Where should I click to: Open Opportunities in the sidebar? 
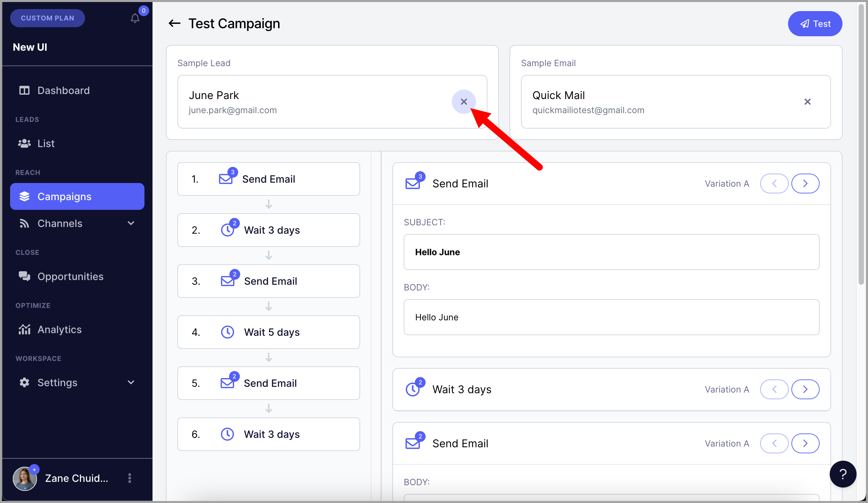77,276
